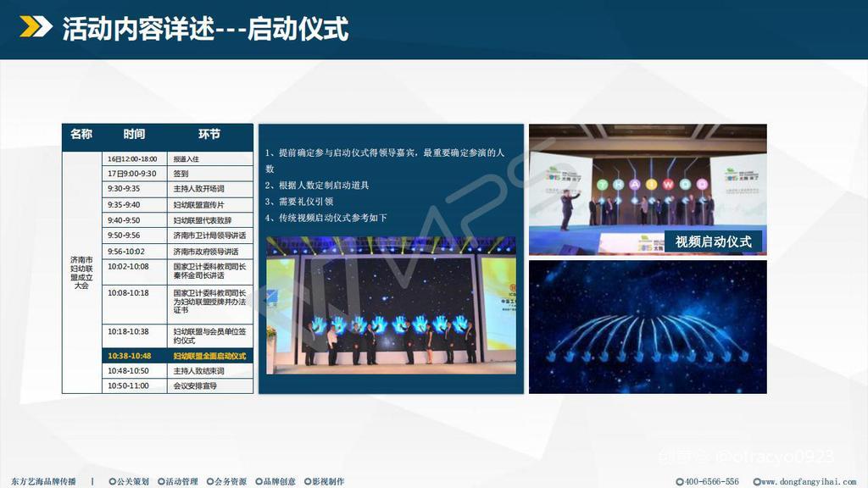
Task: Click note 4 传统视频启动仪式参考如下
Action: tap(326, 218)
